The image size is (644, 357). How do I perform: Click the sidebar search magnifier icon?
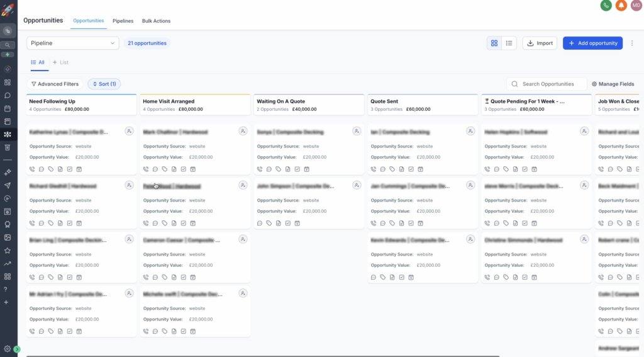pos(8,45)
